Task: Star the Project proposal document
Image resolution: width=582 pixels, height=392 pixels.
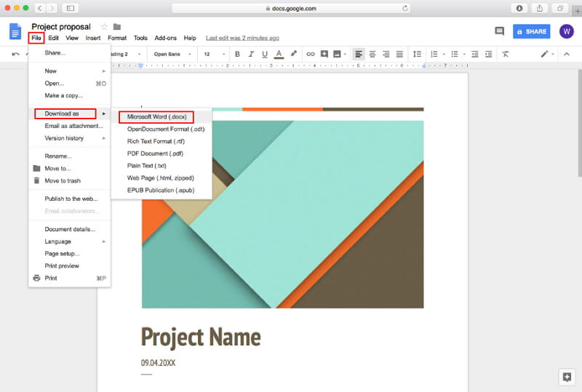Action: tap(103, 27)
